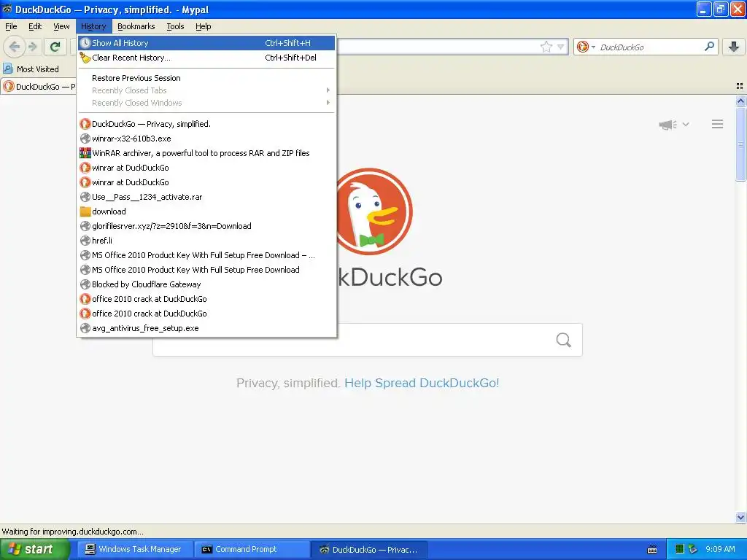Open history entry DuckDuckGo — Privacy, simplified.

pyautogui.click(x=206, y=124)
